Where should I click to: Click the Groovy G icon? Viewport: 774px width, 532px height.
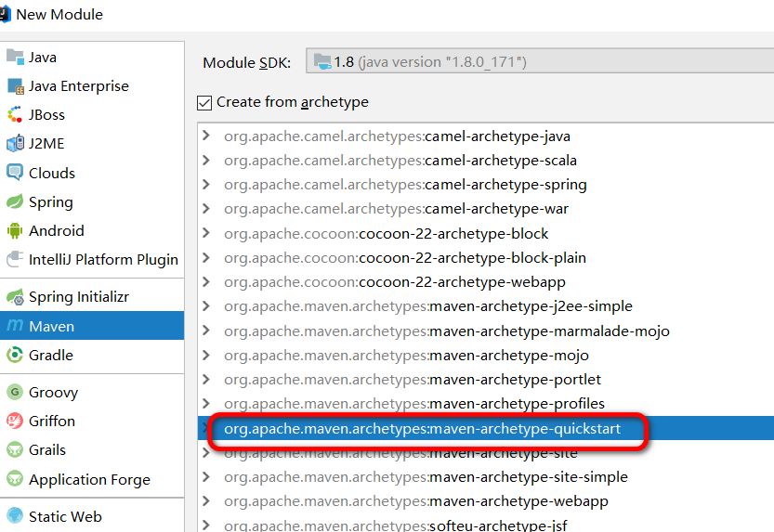(x=15, y=392)
